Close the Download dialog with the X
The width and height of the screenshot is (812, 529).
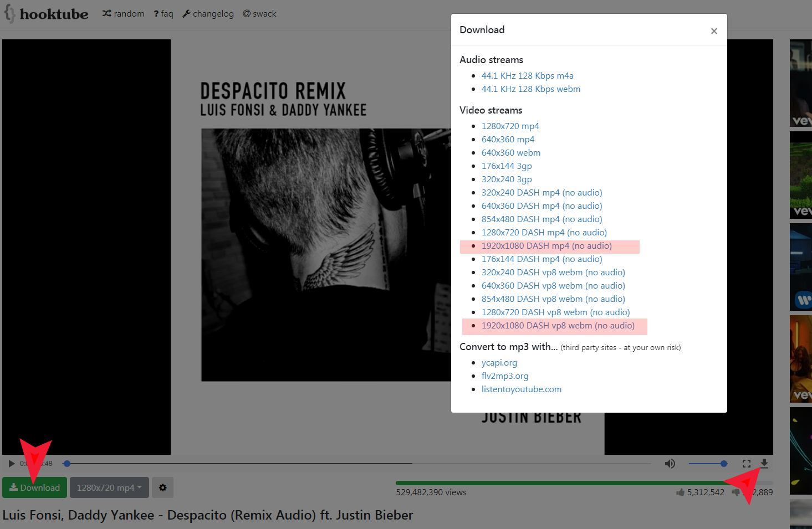[x=714, y=31]
